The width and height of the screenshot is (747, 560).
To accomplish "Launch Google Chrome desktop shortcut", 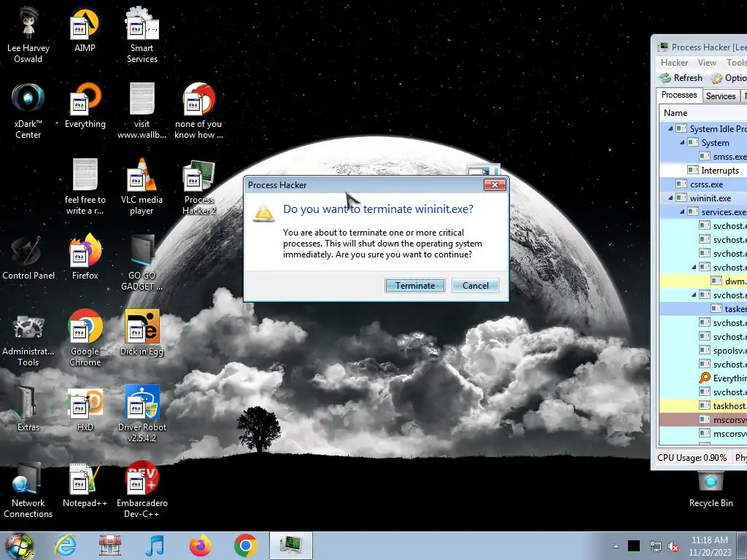I will [x=85, y=338].
